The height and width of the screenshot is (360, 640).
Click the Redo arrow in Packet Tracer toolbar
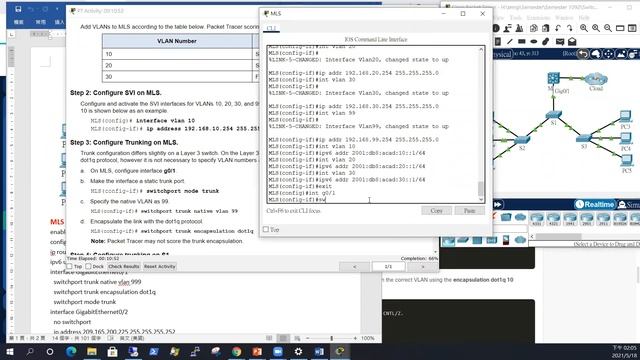[570, 28]
